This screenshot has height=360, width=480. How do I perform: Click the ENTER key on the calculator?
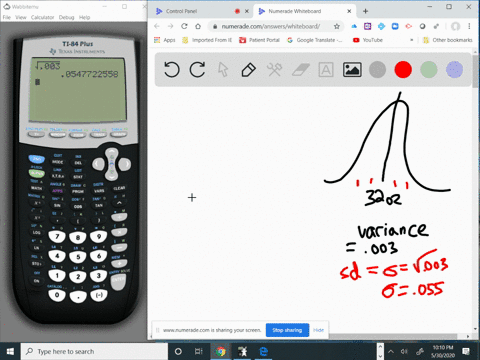click(x=118, y=281)
